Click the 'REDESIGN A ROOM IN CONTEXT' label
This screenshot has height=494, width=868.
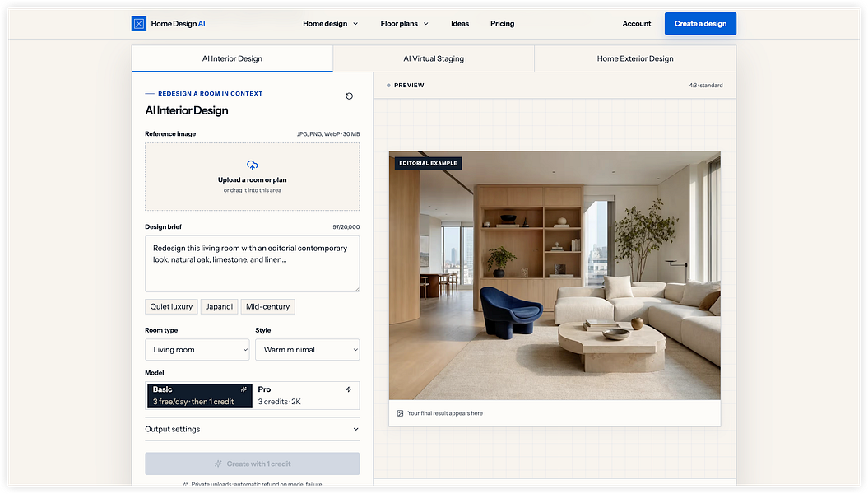click(x=211, y=94)
